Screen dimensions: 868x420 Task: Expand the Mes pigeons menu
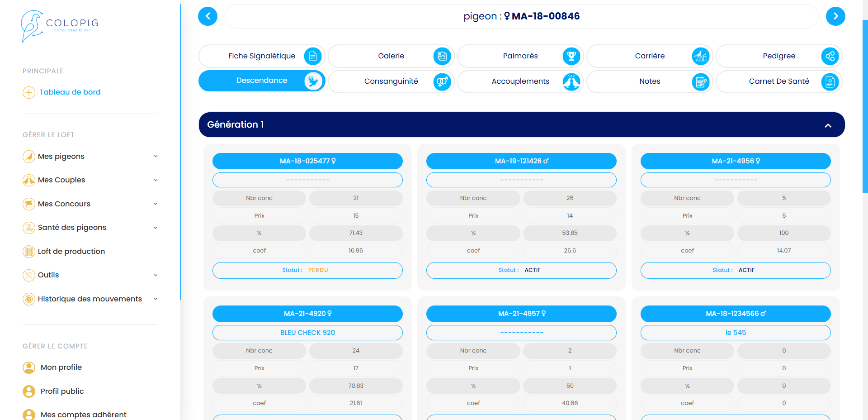tap(155, 156)
